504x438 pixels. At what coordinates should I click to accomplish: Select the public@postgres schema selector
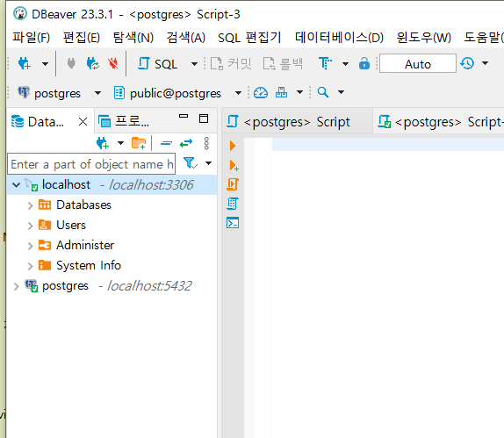pos(177,93)
